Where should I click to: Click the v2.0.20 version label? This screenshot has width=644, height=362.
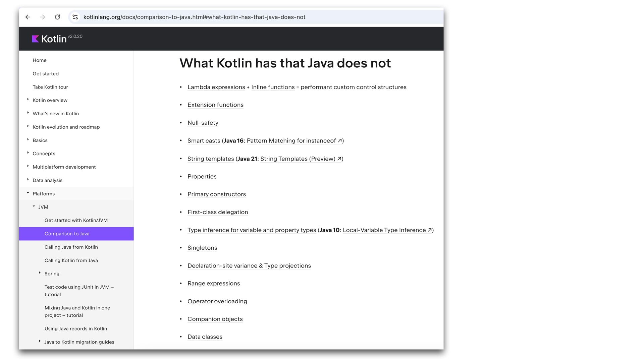[x=75, y=36]
